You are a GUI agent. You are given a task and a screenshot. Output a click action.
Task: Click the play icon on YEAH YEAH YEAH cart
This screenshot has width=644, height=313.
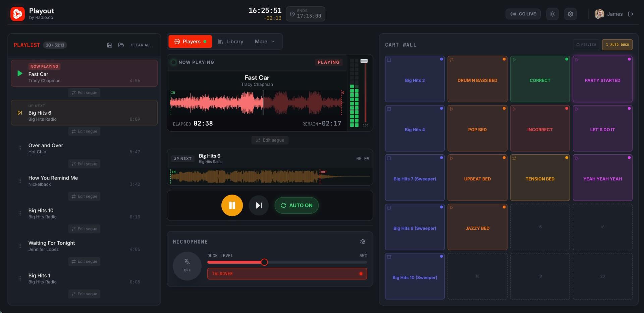click(577, 158)
